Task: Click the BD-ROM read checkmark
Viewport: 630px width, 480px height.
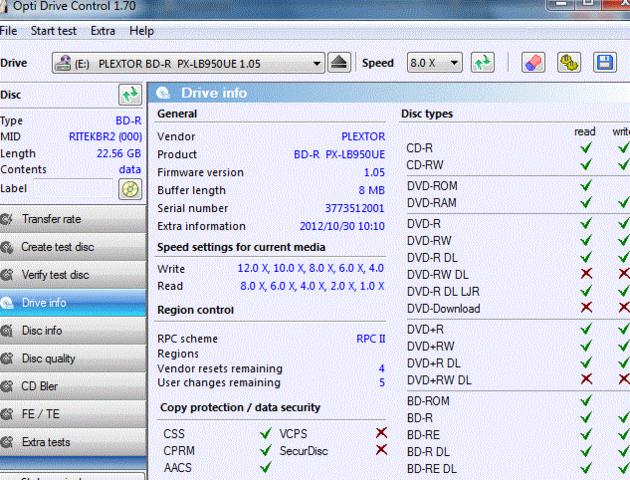Action: coord(586,400)
